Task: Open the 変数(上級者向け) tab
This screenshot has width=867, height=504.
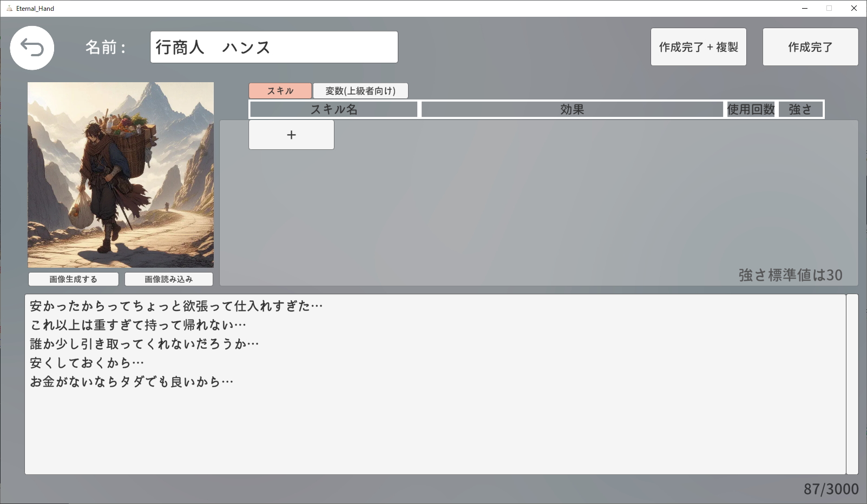Action: pos(360,91)
